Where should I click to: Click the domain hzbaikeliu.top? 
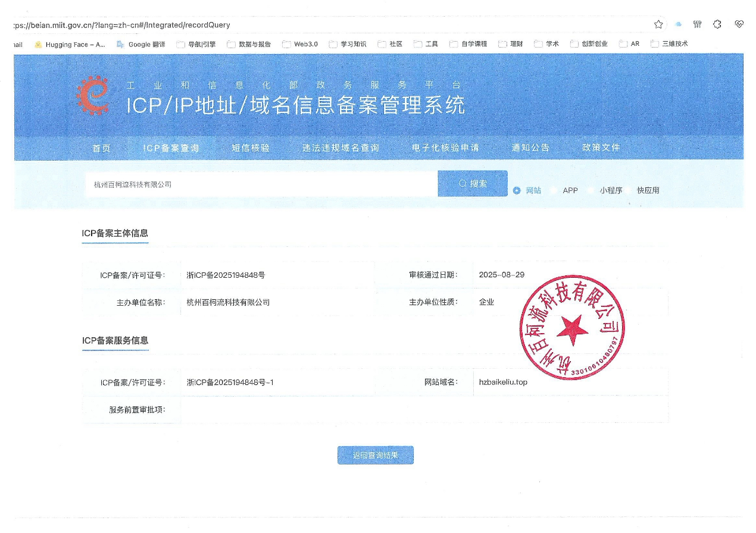tap(503, 382)
